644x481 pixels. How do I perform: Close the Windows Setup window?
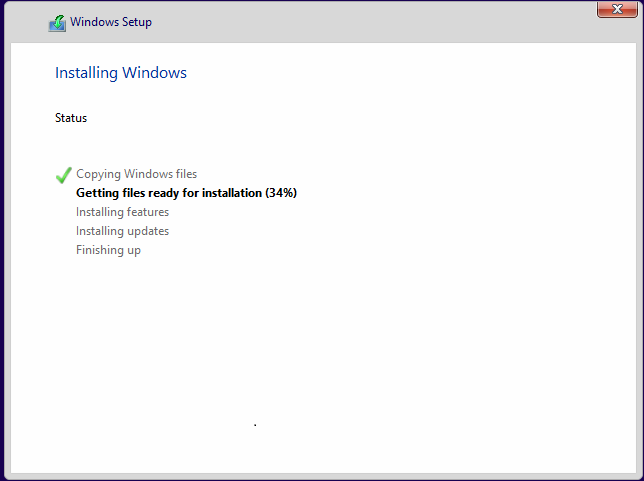(617, 9)
